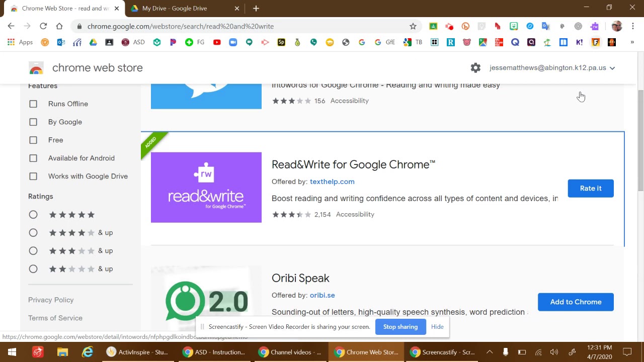Open the Windows notification center
The width and height of the screenshot is (644, 362).
point(627,352)
